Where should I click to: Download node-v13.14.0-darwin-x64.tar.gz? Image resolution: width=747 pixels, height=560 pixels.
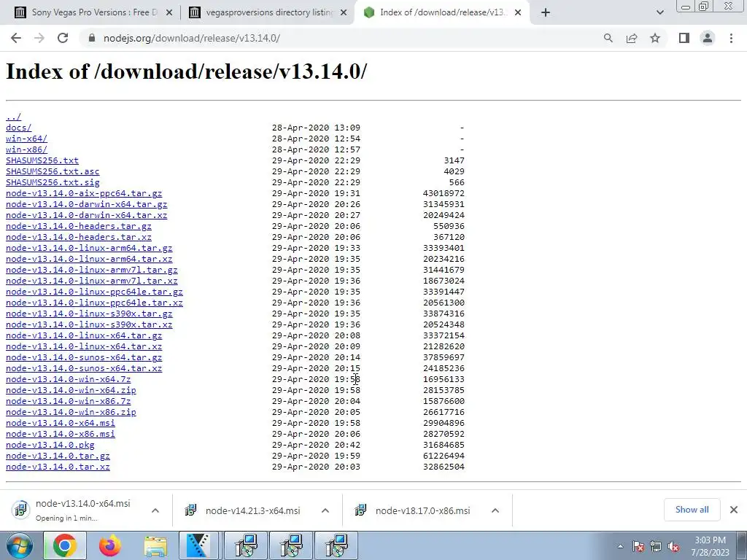(87, 204)
